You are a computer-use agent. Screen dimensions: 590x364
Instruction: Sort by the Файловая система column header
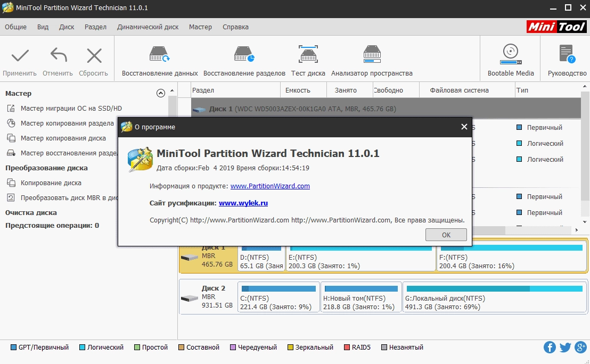point(466,90)
